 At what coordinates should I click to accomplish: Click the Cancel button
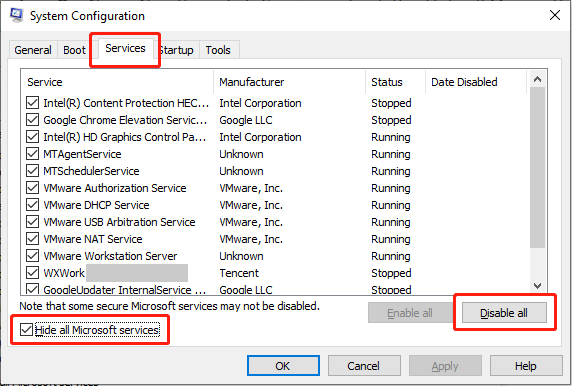364,366
